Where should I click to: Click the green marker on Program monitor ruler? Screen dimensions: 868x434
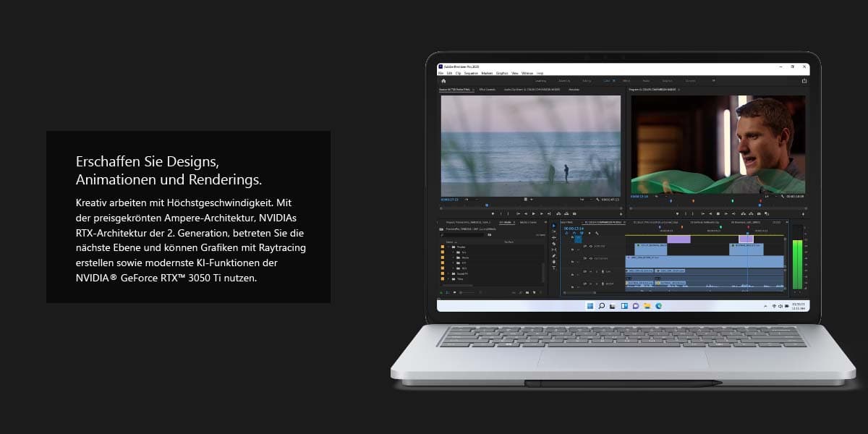tap(732, 201)
